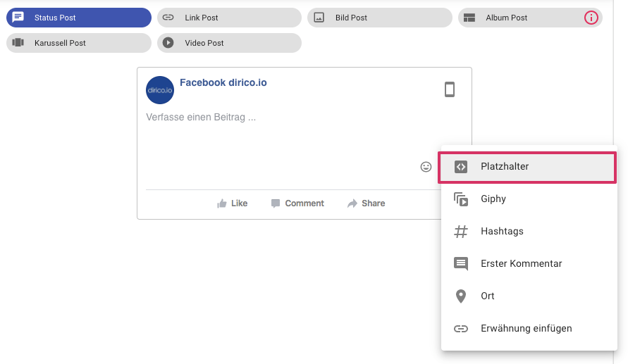Click the red info icon on Album Post

click(x=591, y=18)
